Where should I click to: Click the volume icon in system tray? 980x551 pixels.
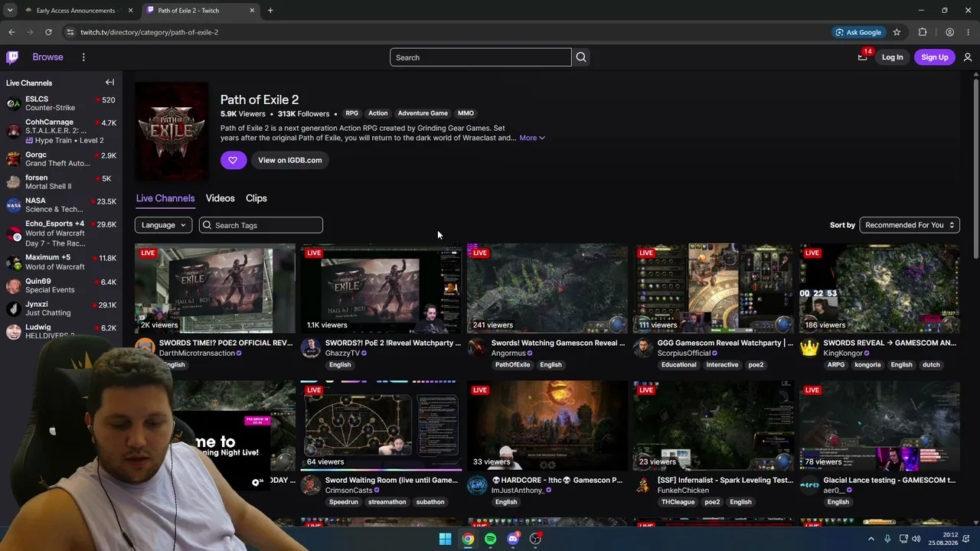pos(916,539)
